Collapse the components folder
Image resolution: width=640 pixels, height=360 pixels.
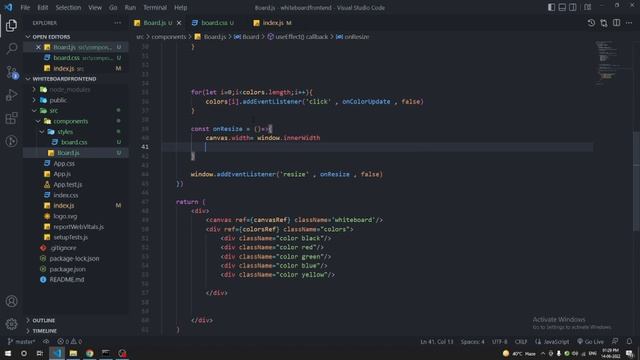tap(76, 121)
